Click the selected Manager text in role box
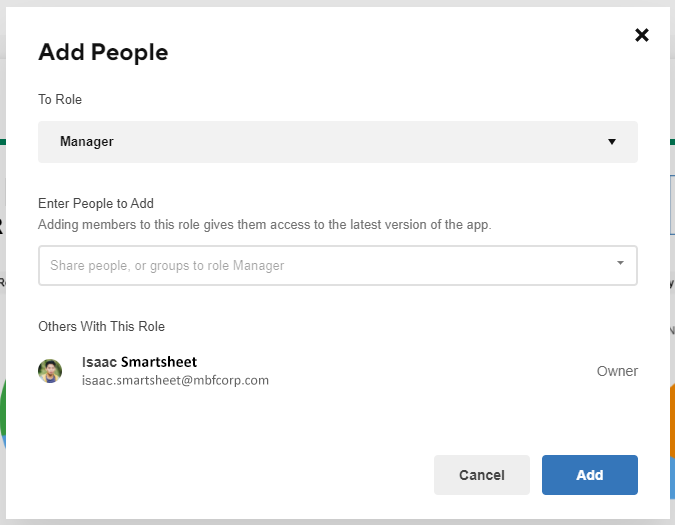The height and width of the screenshot is (525, 675). point(87,142)
